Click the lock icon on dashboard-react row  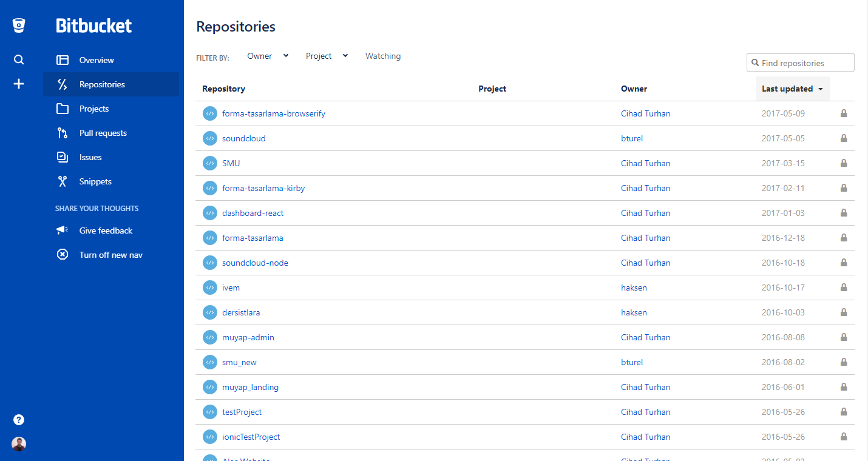point(844,213)
